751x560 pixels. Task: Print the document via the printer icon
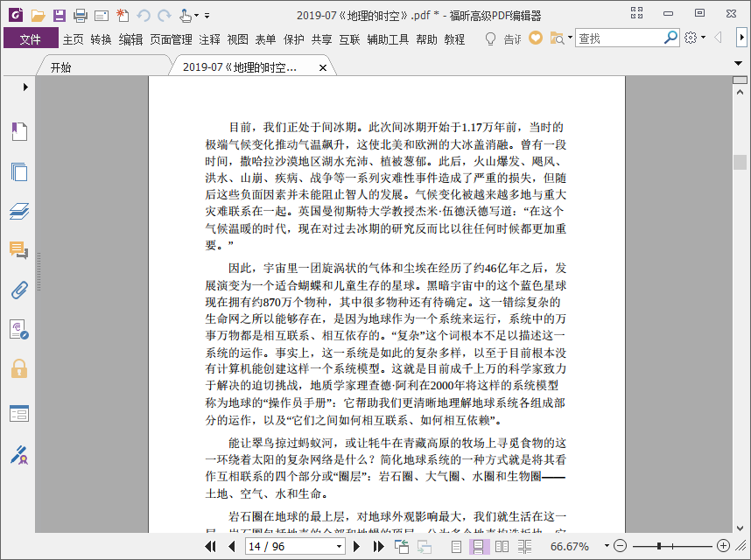click(81, 16)
